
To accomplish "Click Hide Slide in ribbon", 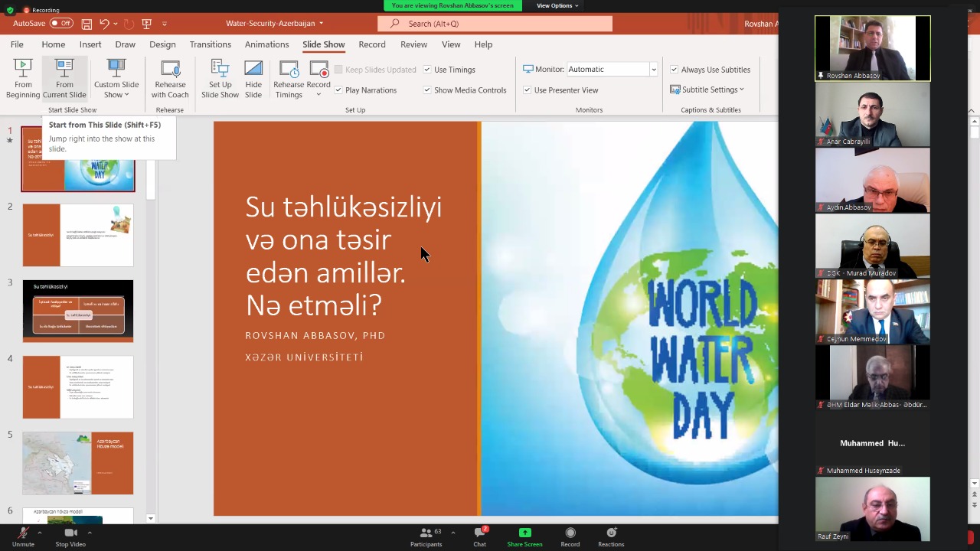I will [x=253, y=79].
